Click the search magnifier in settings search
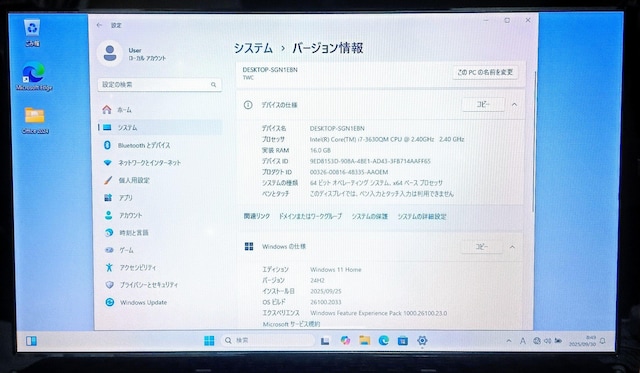640x373 pixels. click(213, 85)
